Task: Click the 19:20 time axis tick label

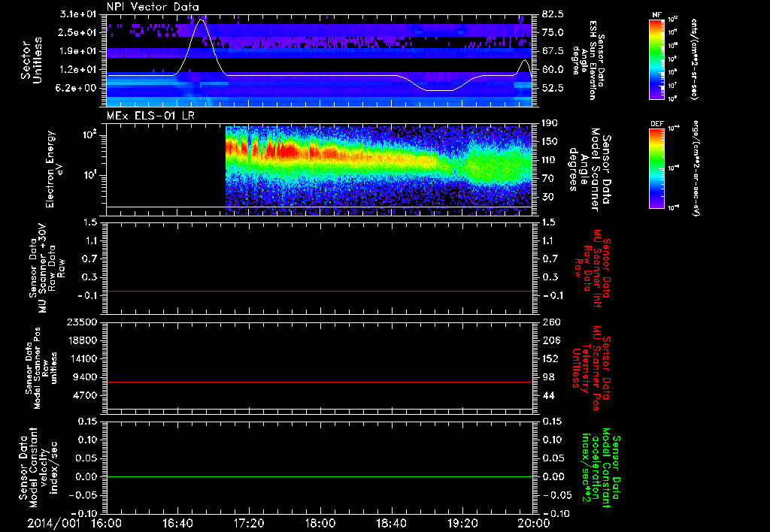Action: pos(462,523)
